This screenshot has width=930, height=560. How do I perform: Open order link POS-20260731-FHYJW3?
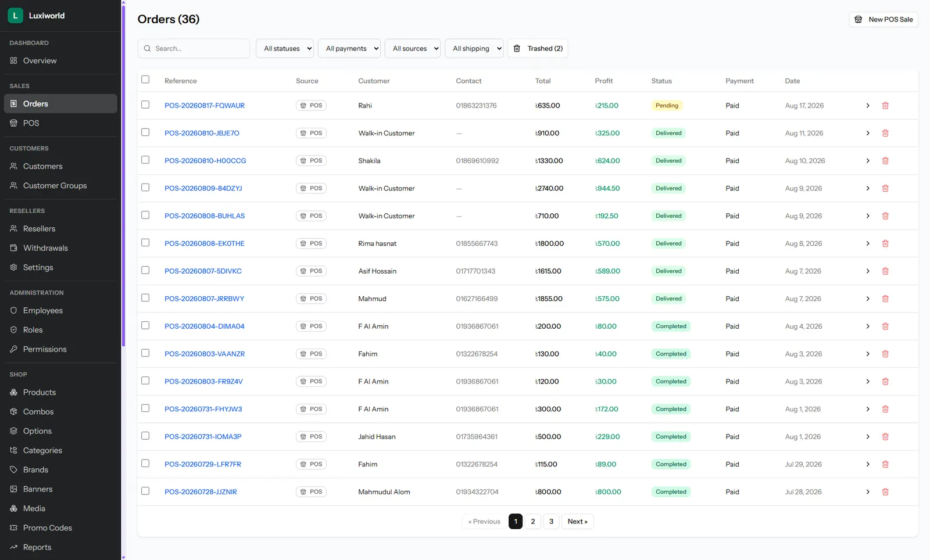(203, 409)
